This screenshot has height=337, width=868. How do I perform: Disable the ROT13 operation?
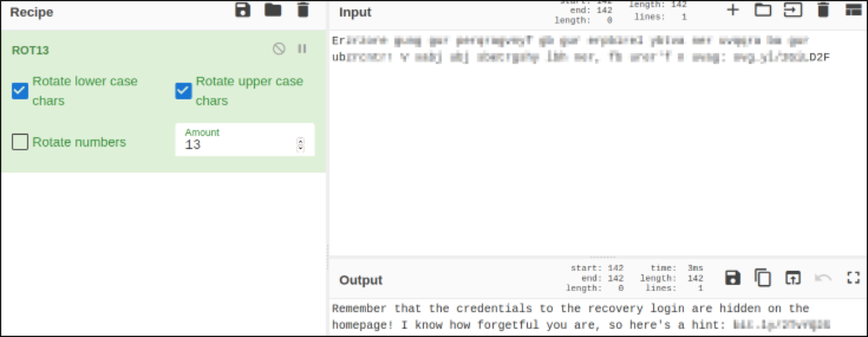[279, 49]
